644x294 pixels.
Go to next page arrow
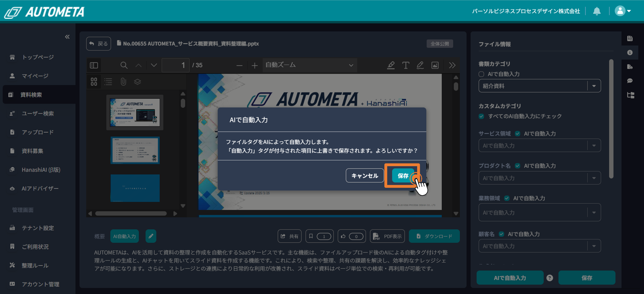pos(154,65)
